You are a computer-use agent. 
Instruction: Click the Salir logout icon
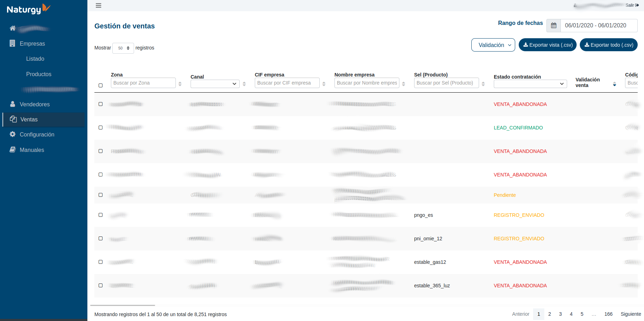click(x=637, y=5)
